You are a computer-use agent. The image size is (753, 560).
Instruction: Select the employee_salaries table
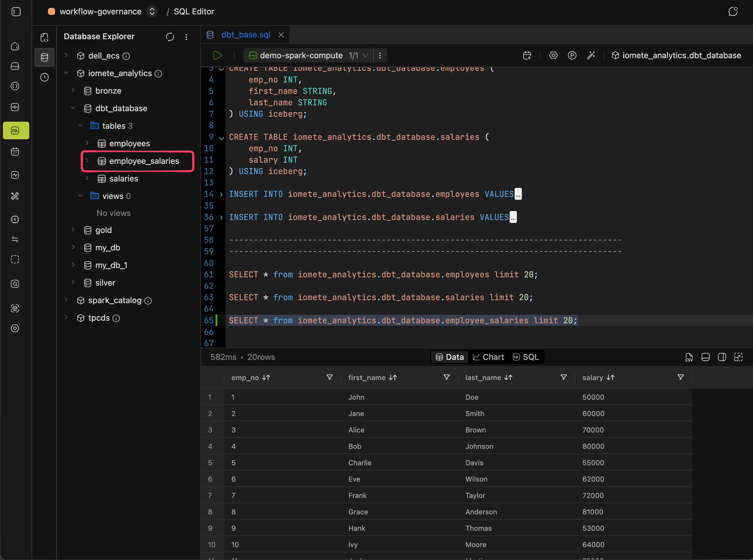144,161
